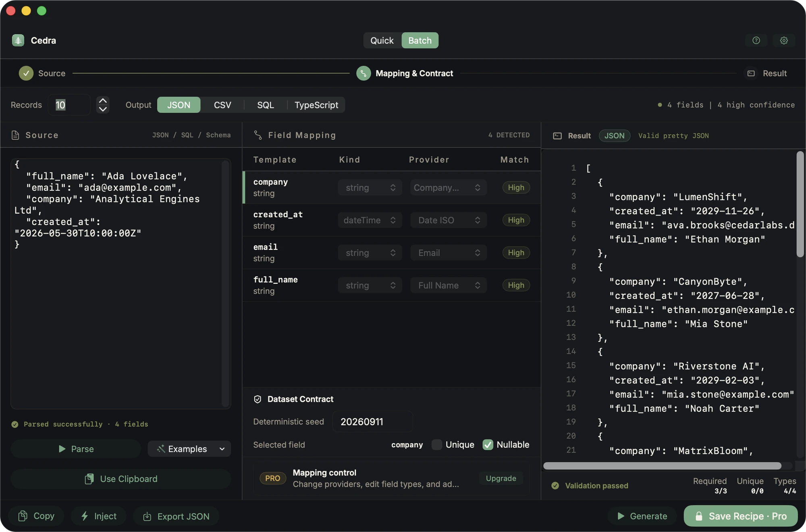Image resolution: width=806 pixels, height=532 pixels.
Task: Click the Copy button
Action: tap(36, 516)
